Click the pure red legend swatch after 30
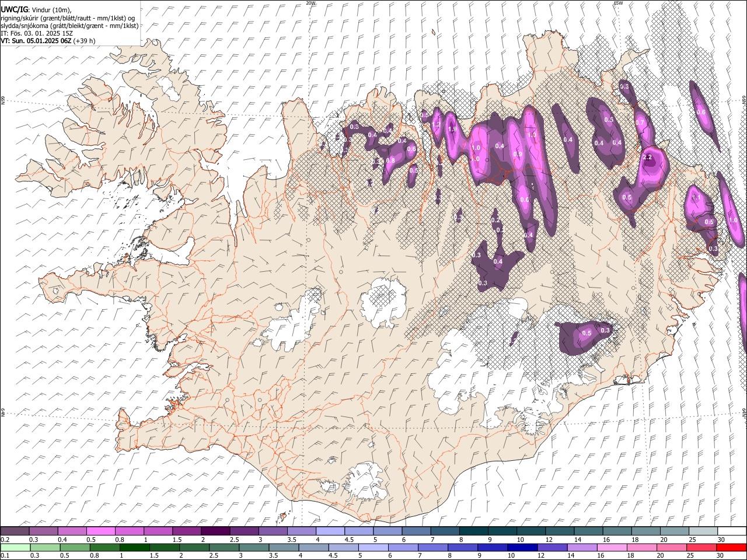 731,547
